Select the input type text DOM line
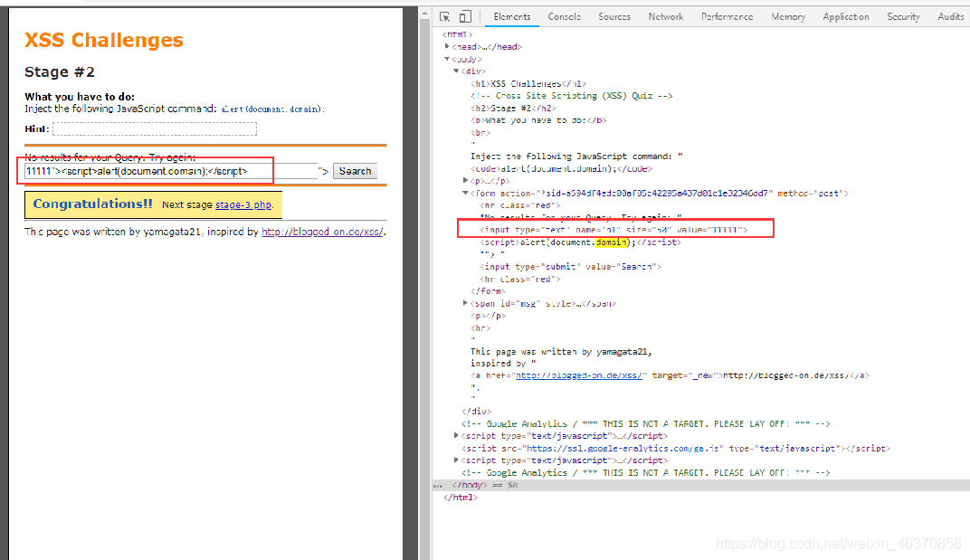 (x=613, y=230)
